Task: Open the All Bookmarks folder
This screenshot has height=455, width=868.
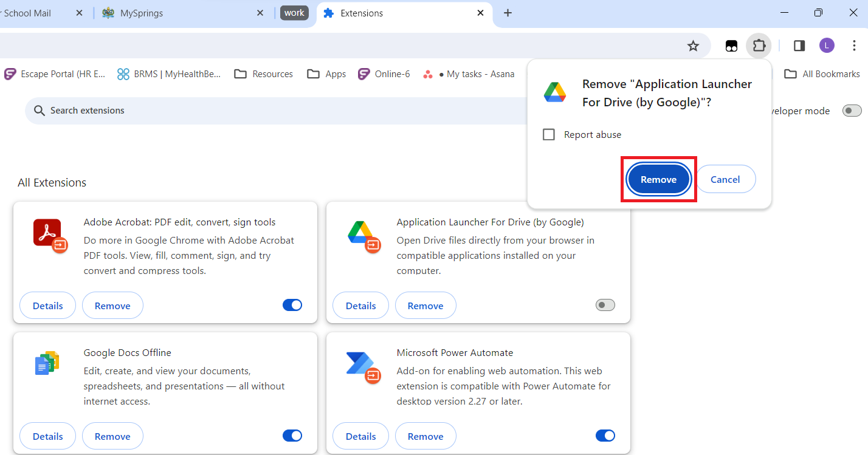Action: point(822,74)
